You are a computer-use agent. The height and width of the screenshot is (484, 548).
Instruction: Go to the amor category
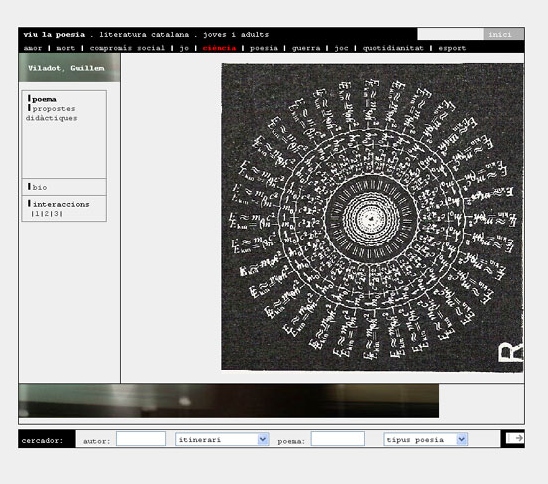33,48
